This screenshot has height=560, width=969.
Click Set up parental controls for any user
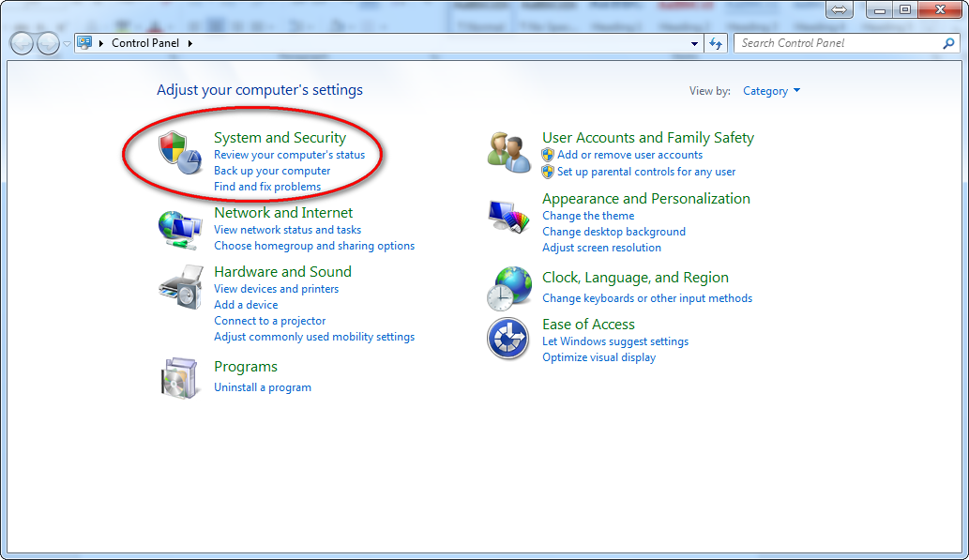tap(646, 172)
